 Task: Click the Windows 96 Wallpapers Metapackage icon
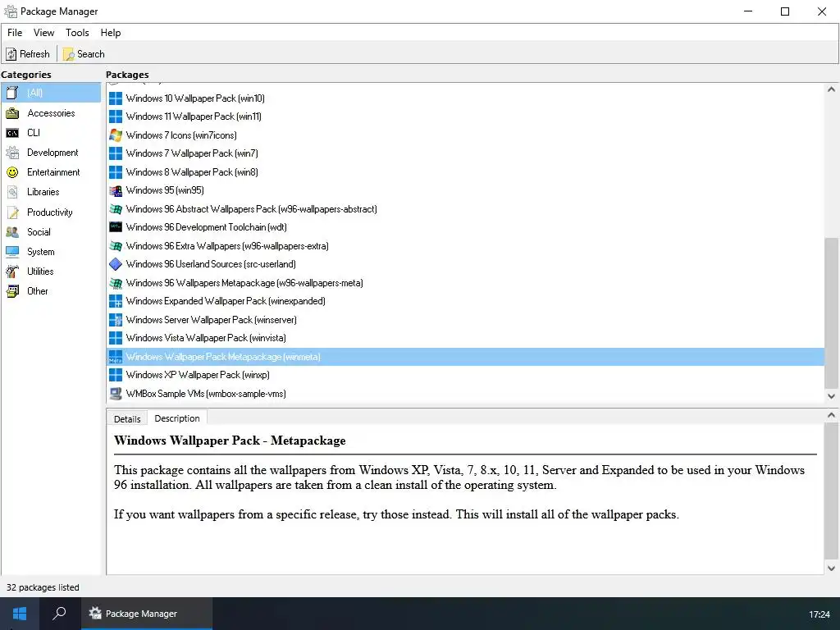point(115,283)
